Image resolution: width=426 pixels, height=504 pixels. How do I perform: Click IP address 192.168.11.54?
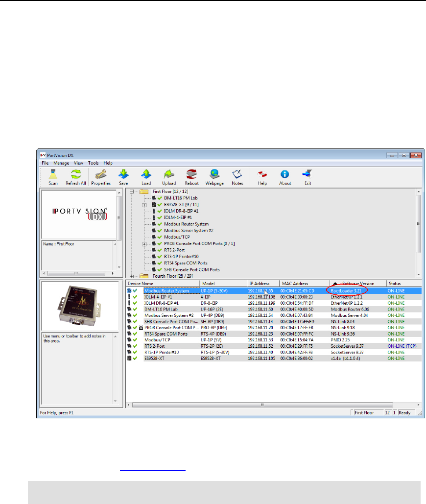click(260, 315)
